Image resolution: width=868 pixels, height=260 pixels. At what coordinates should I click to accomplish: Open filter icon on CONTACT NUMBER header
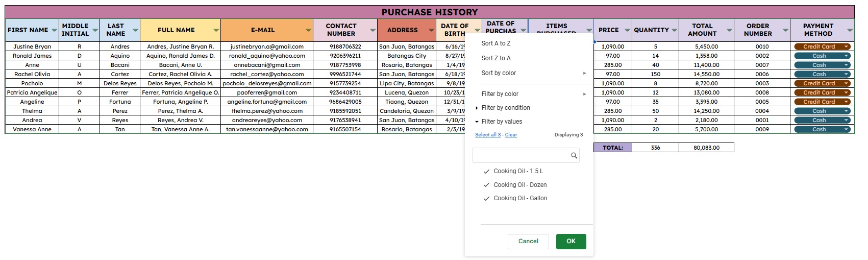click(373, 31)
